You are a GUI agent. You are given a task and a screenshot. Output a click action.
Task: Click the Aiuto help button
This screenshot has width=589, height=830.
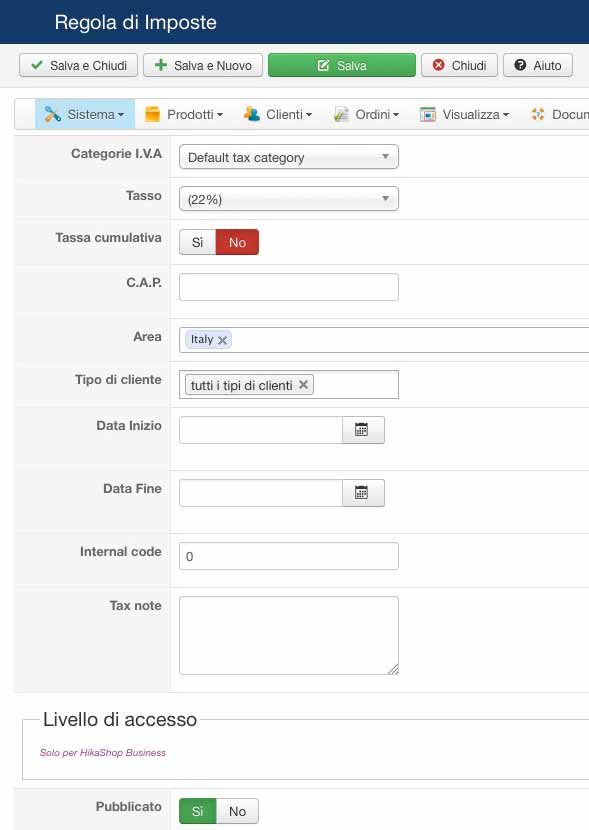pyautogui.click(x=538, y=65)
